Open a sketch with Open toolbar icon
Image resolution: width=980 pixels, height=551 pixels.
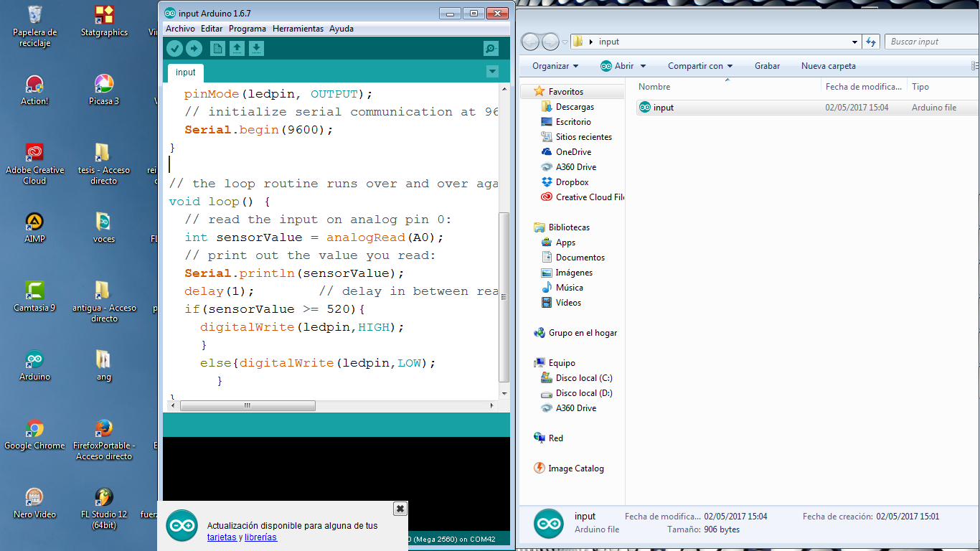pyautogui.click(x=237, y=48)
